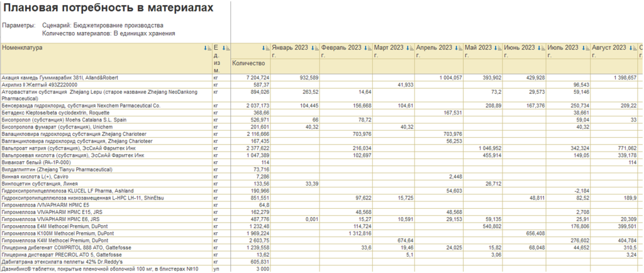Select the Гипромеллоза /VIVAPHARM HPMC E5 row
Image resolution: width=644 pixels, height=273 pixels.
tap(321, 205)
